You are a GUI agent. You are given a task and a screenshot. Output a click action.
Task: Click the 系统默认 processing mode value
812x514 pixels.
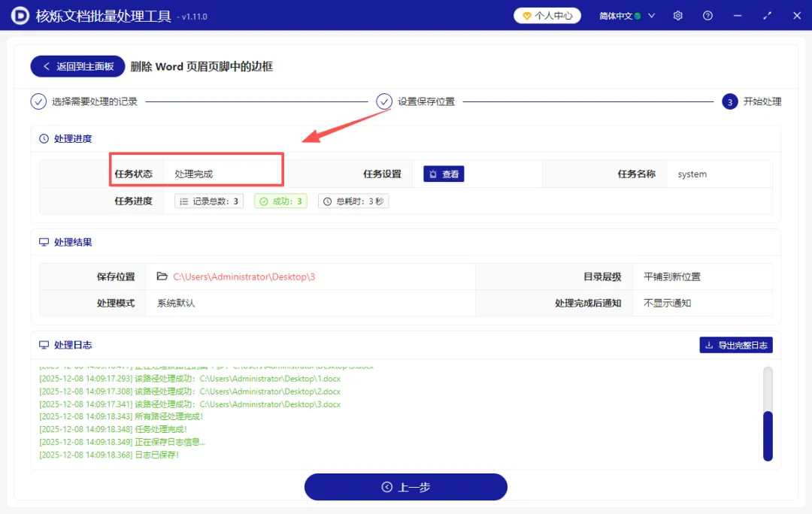point(176,304)
